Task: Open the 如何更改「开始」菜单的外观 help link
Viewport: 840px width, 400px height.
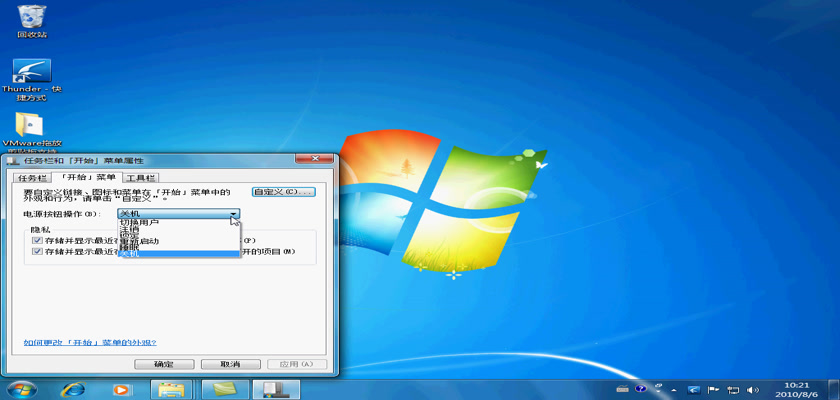Action: coord(90,342)
